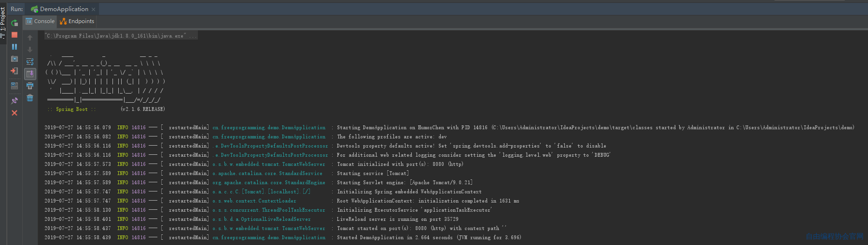
Task: Clear all console output with the trash icon
Action: 30,98
